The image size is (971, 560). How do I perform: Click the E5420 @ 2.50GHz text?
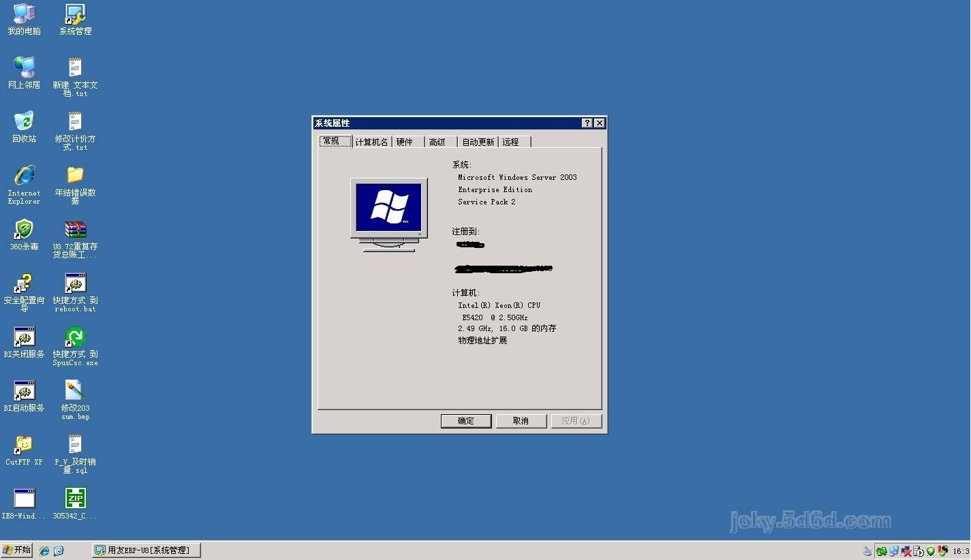point(495,317)
